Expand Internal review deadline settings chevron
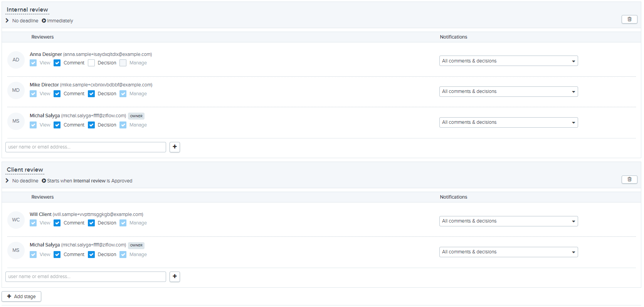This screenshot has height=307, width=644. [x=7, y=20]
